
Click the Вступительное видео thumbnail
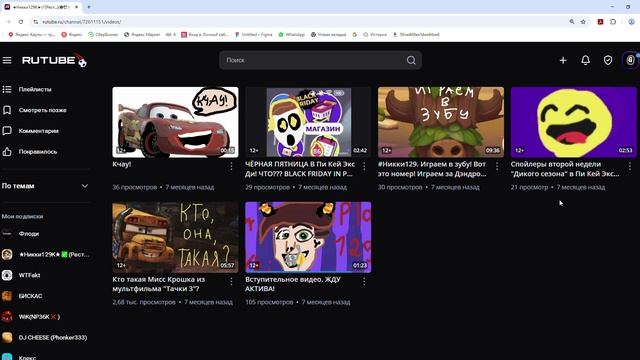[x=308, y=237]
